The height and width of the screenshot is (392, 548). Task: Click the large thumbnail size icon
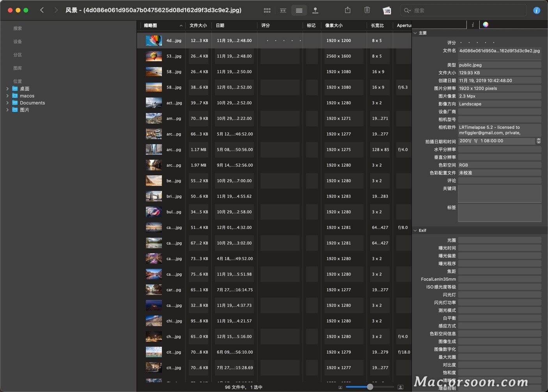click(400, 387)
